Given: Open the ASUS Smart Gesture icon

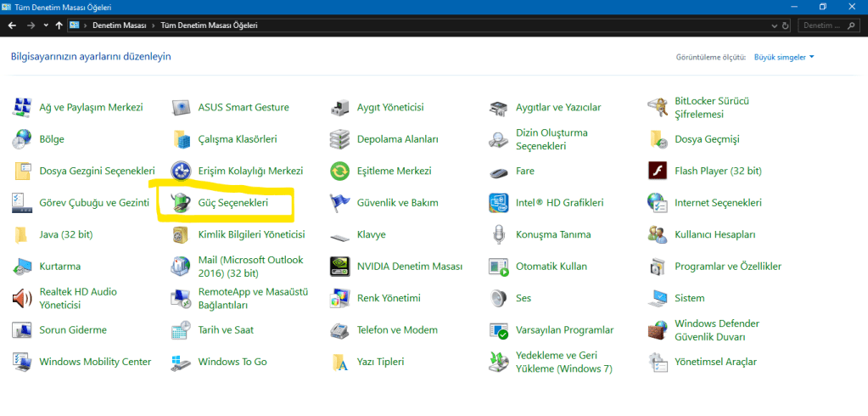Looking at the screenshot, I should tap(181, 107).
